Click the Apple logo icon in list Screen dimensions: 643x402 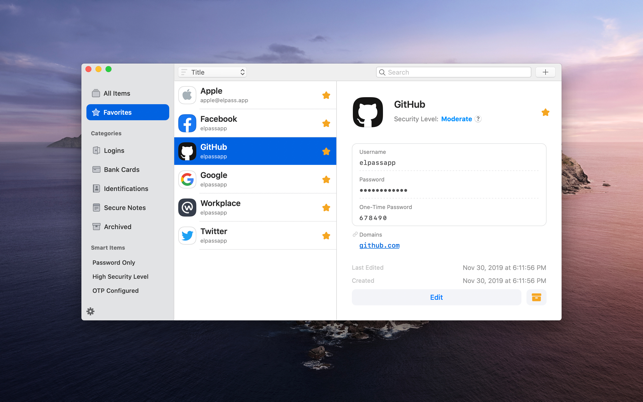point(187,95)
